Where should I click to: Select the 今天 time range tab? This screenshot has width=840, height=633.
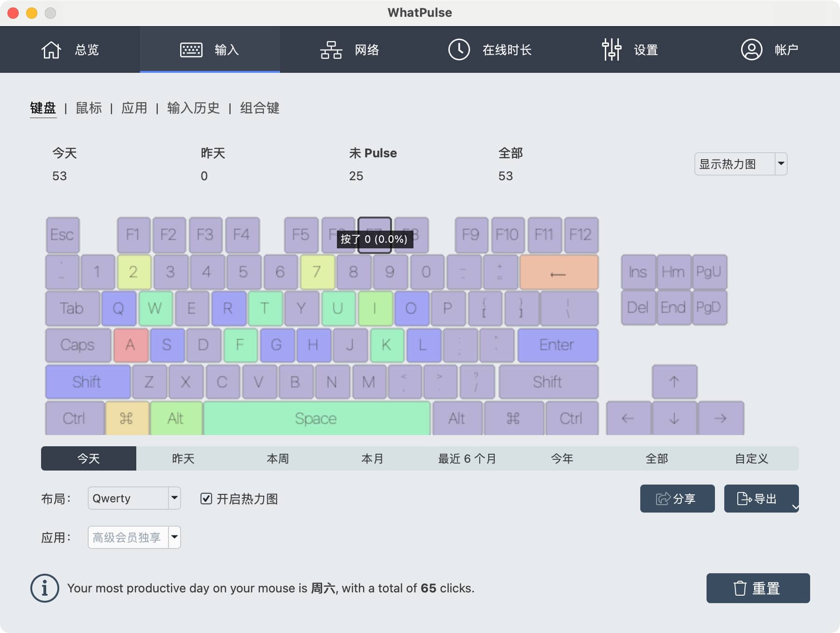pos(89,458)
